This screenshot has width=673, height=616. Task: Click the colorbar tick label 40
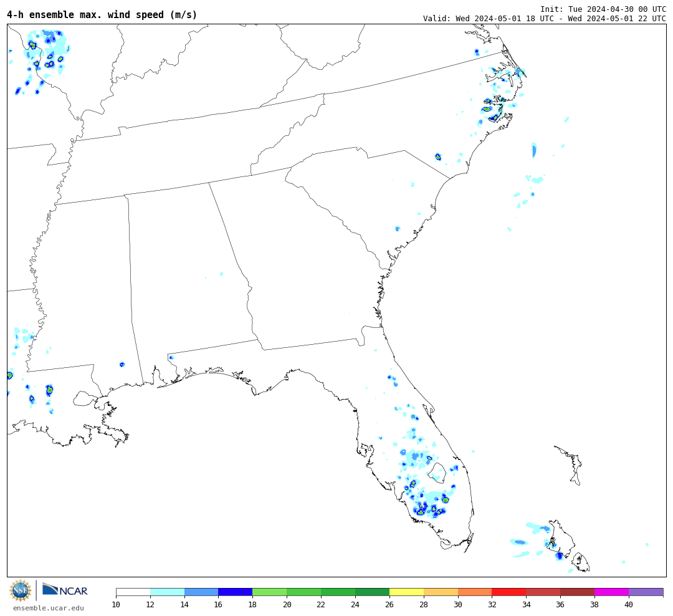pyautogui.click(x=629, y=604)
